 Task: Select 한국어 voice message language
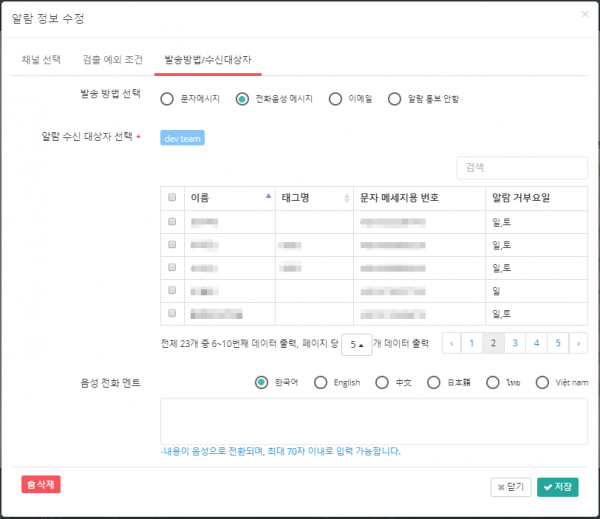click(262, 382)
